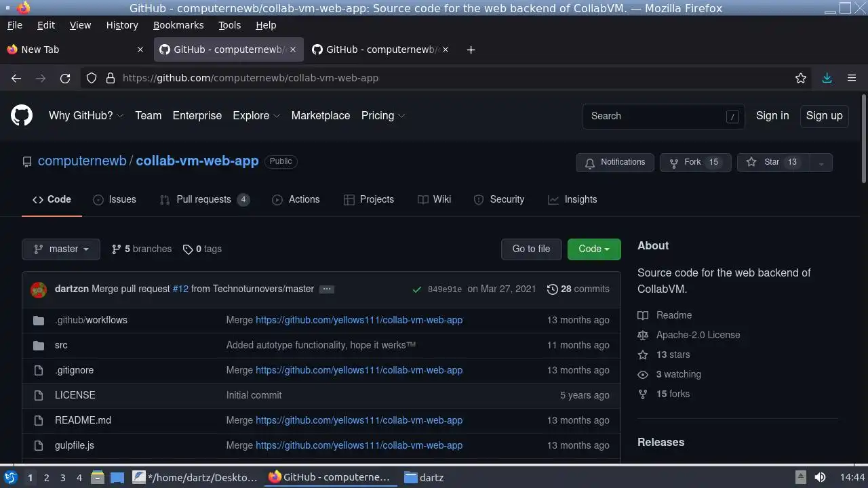Open the History menu
Screen dimensions: 868x488
point(122,25)
